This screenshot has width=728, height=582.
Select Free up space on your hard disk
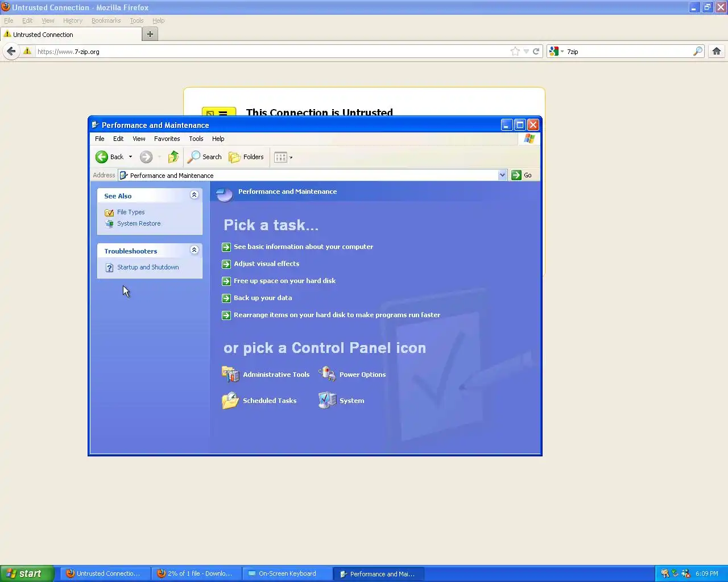(x=284, y=281)
